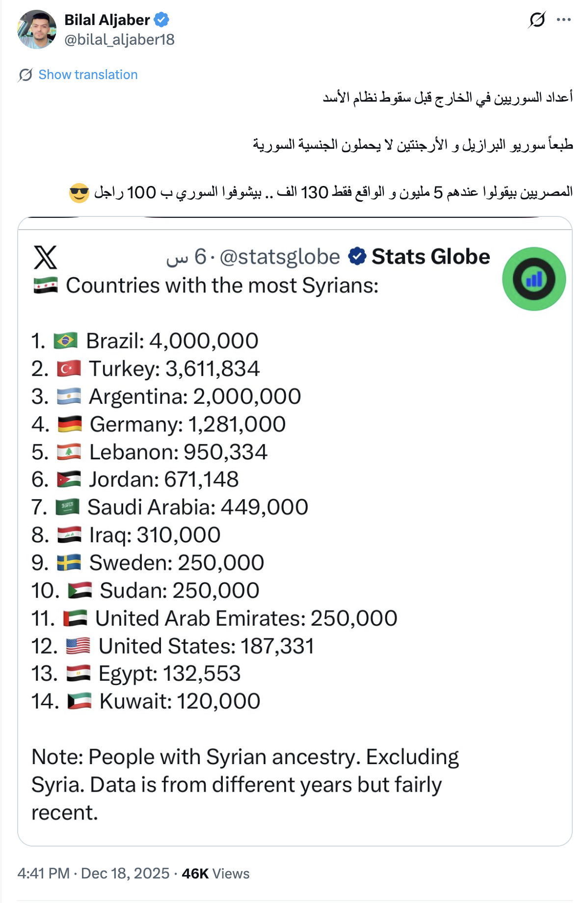Click the blue verified badge beside Bilal Aljaber
This screenshot has height=903, width=588.
click(x=161, y=20)
